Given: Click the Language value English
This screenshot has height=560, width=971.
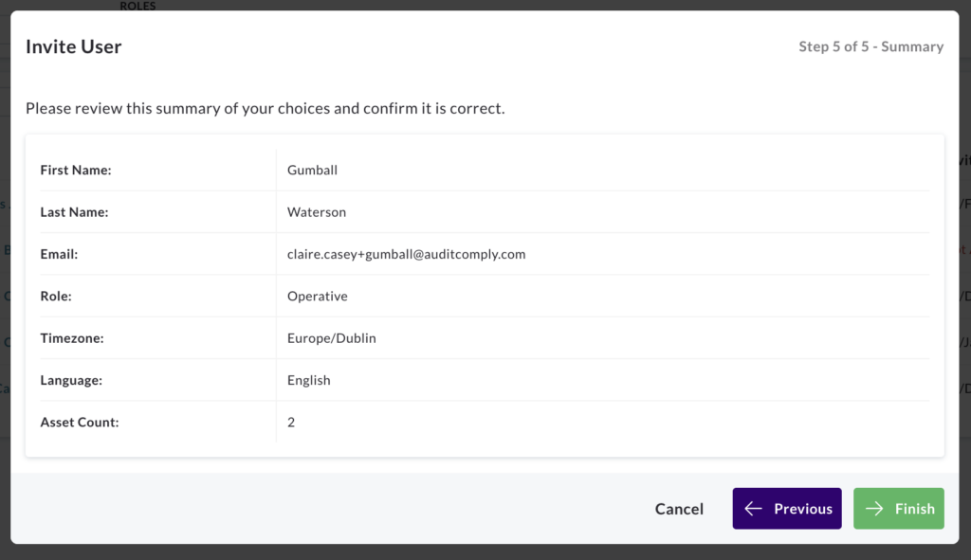Looking at the screenshot, I should (x=308, y=381).
